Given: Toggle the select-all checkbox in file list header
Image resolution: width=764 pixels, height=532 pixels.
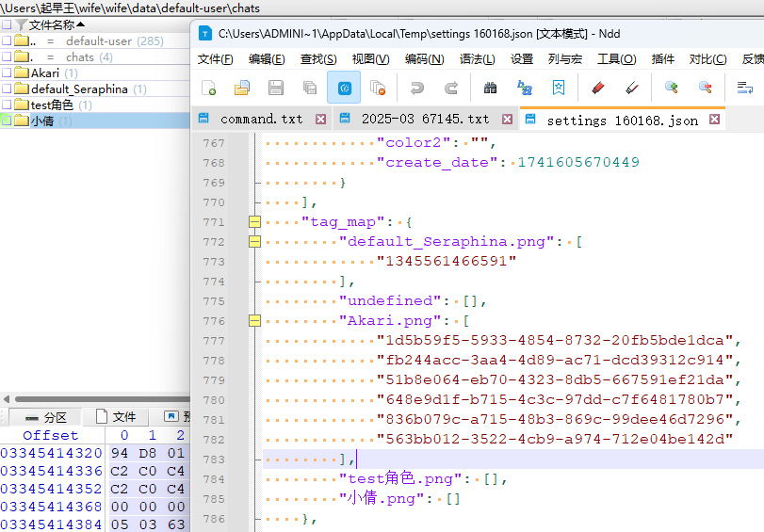Looking at the screenshot, I should [x=7, y=24].
